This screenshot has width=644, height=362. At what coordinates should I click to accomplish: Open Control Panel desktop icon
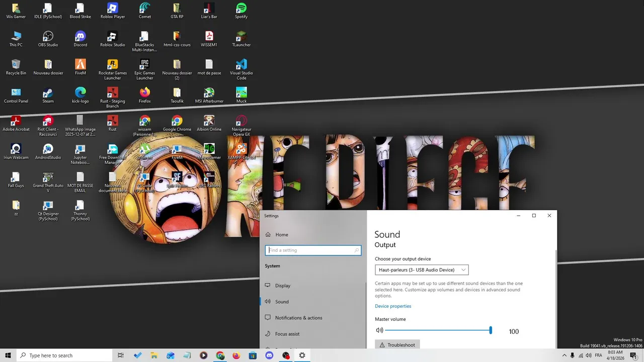click(16, 96)
